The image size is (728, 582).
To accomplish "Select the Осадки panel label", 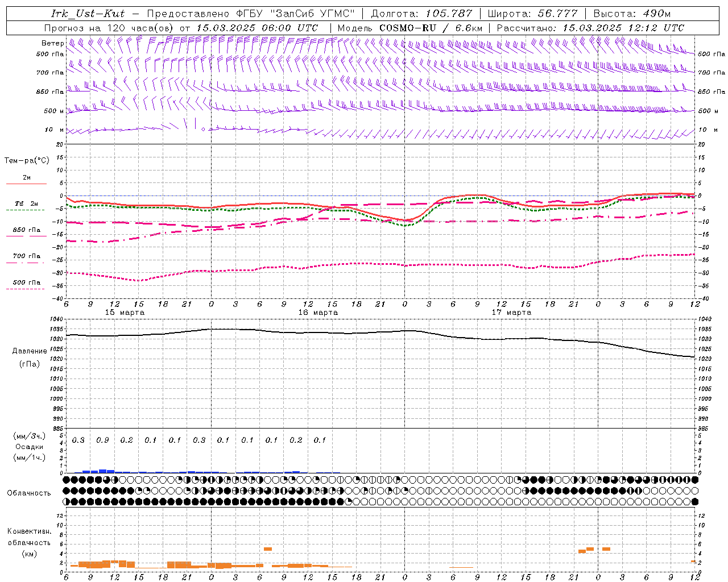I will 29,447.
